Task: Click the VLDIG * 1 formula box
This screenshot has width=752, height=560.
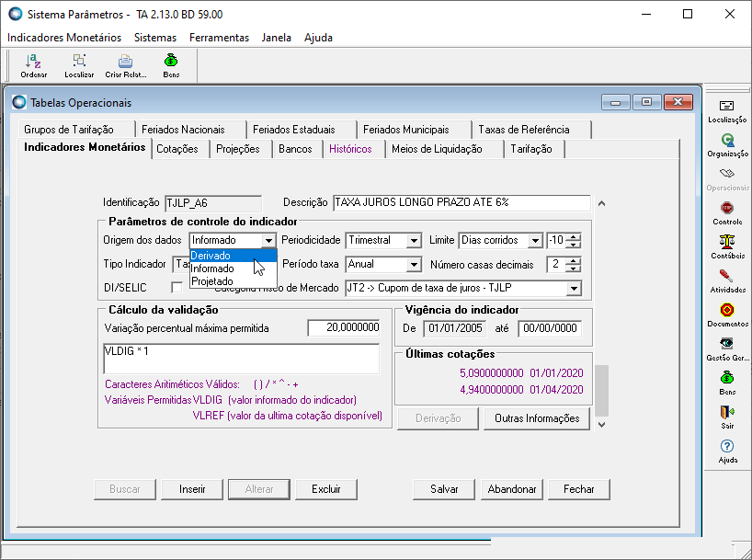Action: point(241,359)
